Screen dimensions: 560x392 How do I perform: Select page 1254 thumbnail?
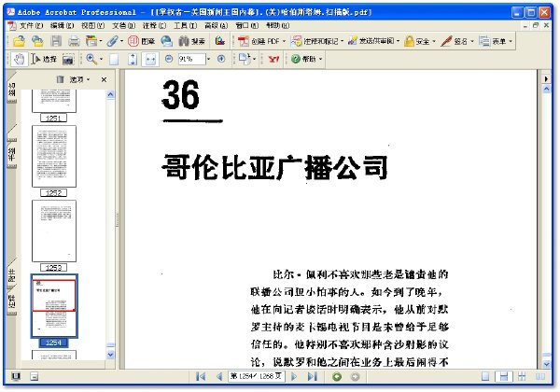[54, 306]
